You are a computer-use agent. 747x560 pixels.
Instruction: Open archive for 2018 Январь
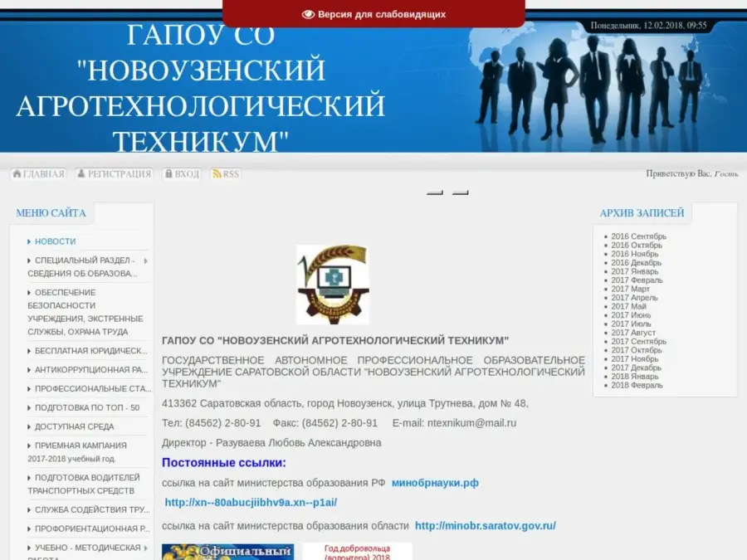pos(635,376)
